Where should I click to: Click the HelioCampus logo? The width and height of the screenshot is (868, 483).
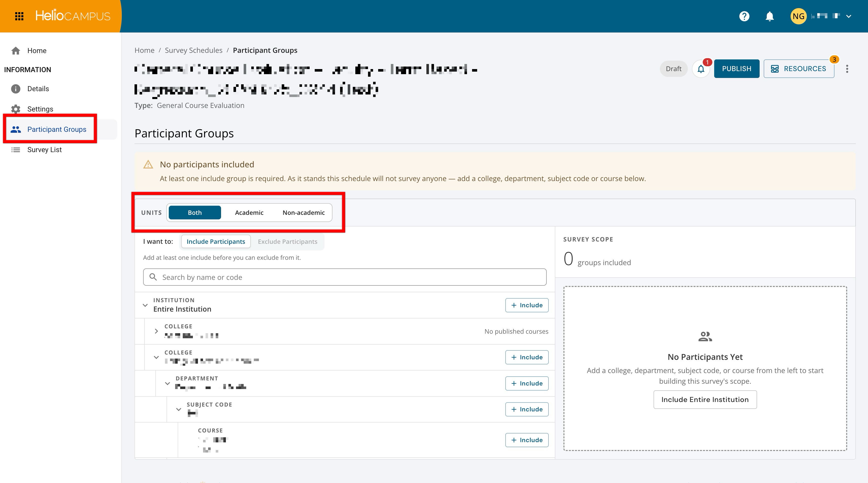coord(73,16)
